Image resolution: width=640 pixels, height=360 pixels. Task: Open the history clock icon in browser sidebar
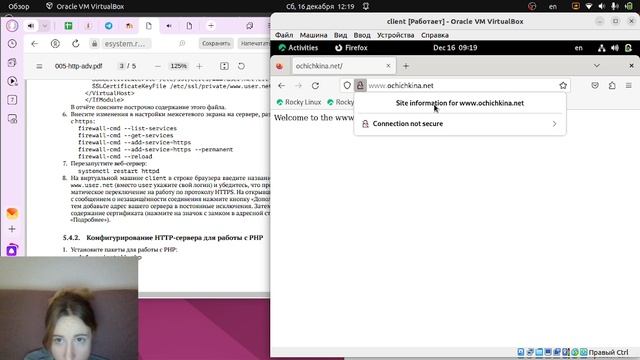[12, 43]
